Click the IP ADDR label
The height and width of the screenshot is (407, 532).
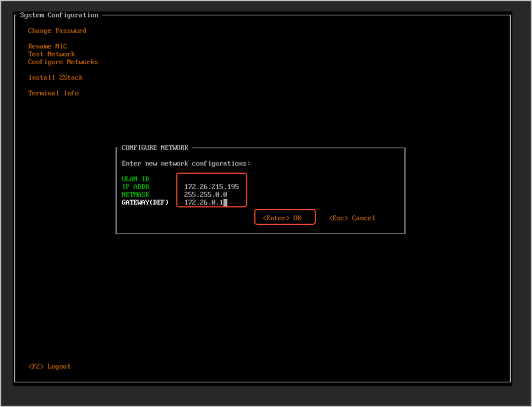[x=135, y=187]
